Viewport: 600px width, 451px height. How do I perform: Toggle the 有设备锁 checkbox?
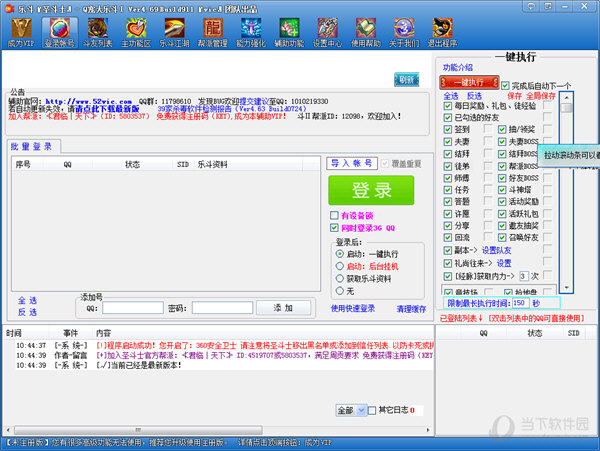click(334, 215)
